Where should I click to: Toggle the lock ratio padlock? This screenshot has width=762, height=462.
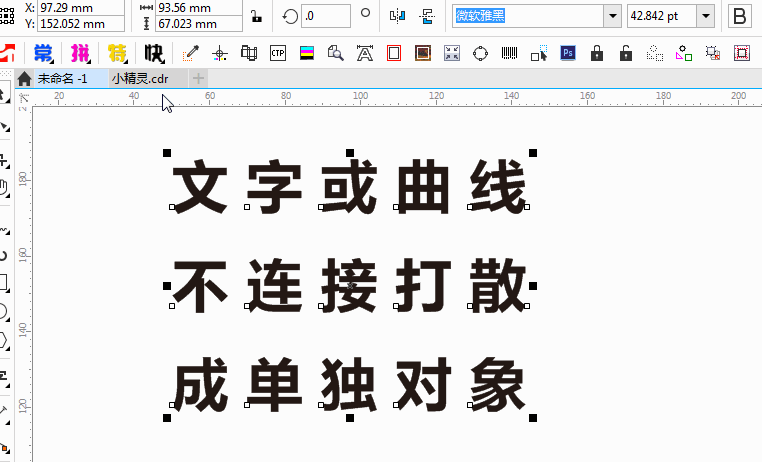click(256, 16)
